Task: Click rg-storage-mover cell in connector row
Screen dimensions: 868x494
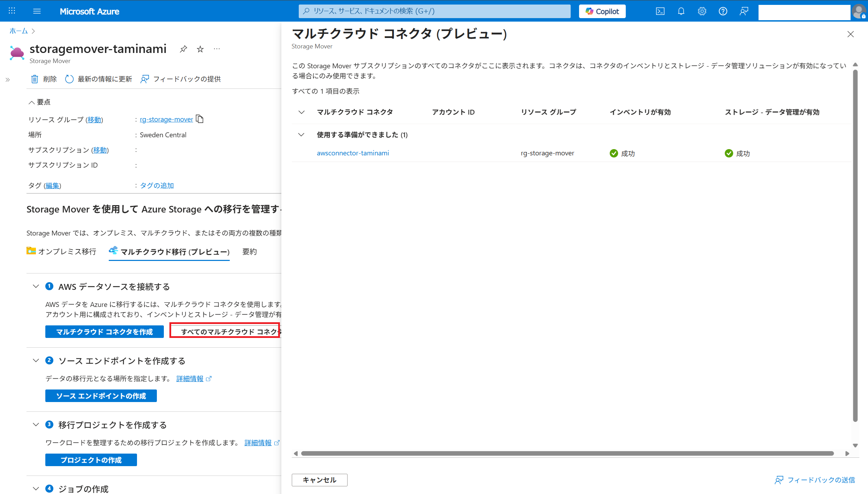Action: pyautogui.click(x=547, y=153)
